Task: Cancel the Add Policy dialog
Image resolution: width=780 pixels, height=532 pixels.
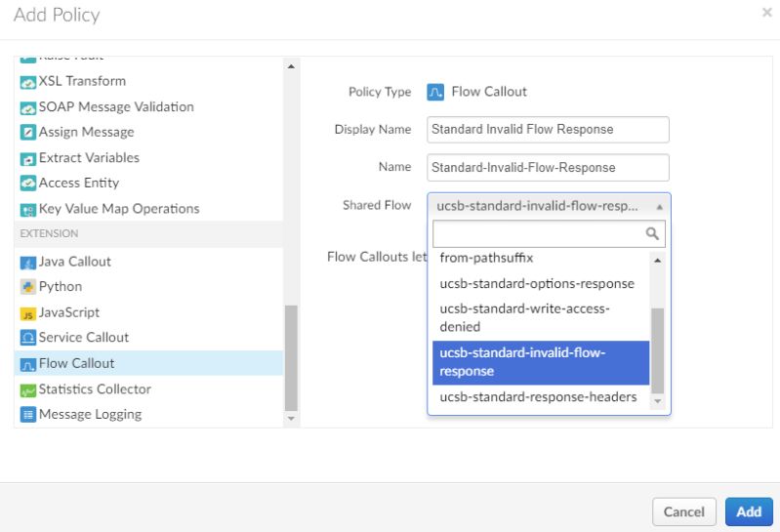Action: pos(683,512)
